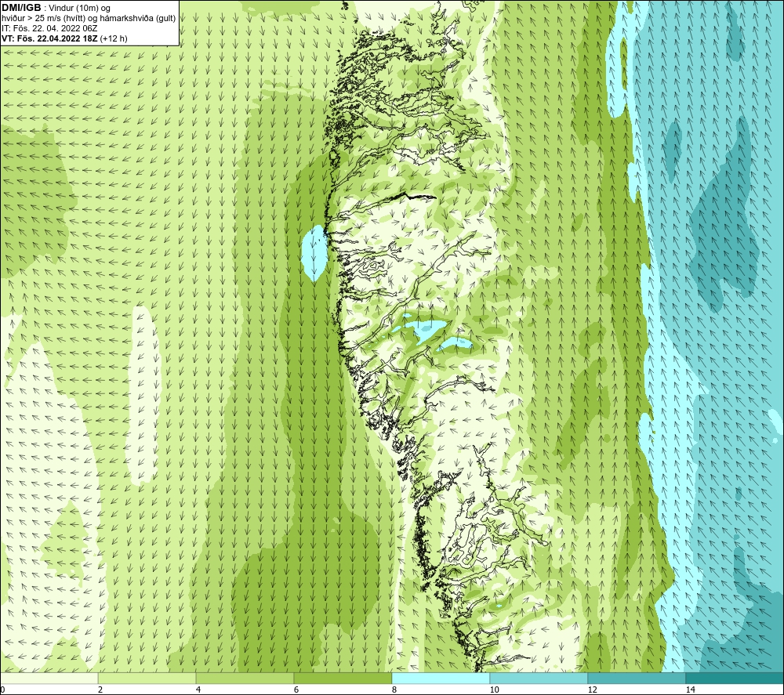Click the 8-10 pale cyan scale segment
Screen dimensions: 784x695
(441, 679)
